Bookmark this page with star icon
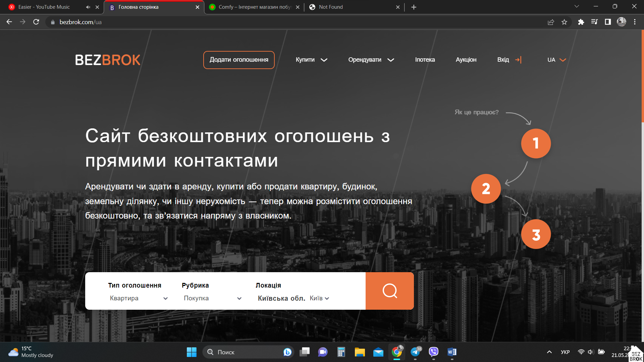 [x=564, y=22]
